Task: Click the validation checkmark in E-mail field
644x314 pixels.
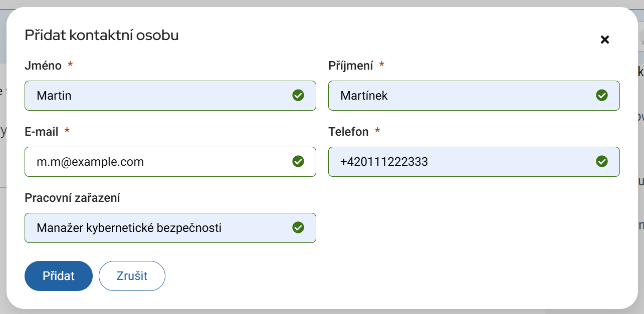Action: (298, 161)
